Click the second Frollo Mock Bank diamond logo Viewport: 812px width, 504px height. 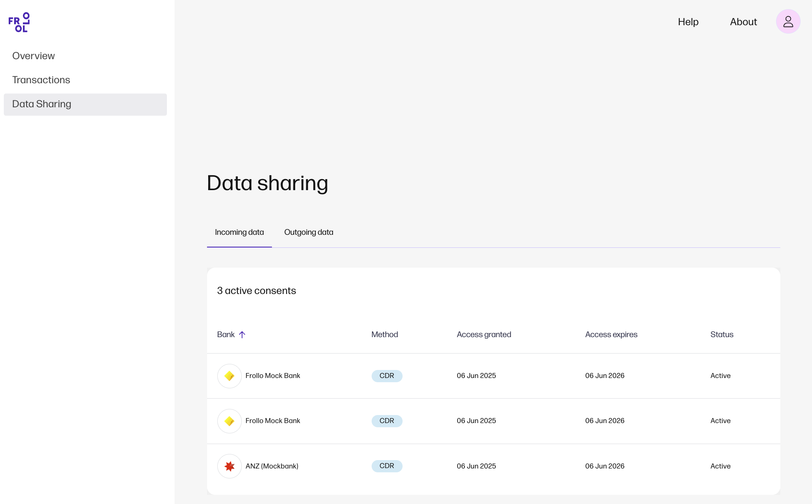pos(229,421)
